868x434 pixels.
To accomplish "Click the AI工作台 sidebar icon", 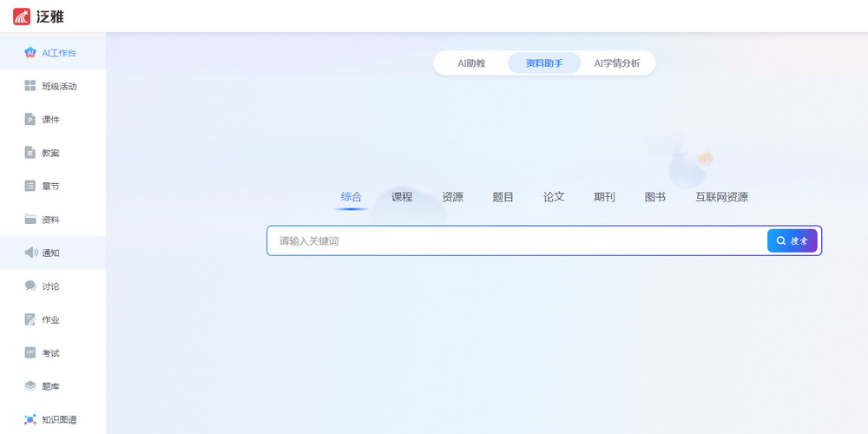I will [30, 53].
